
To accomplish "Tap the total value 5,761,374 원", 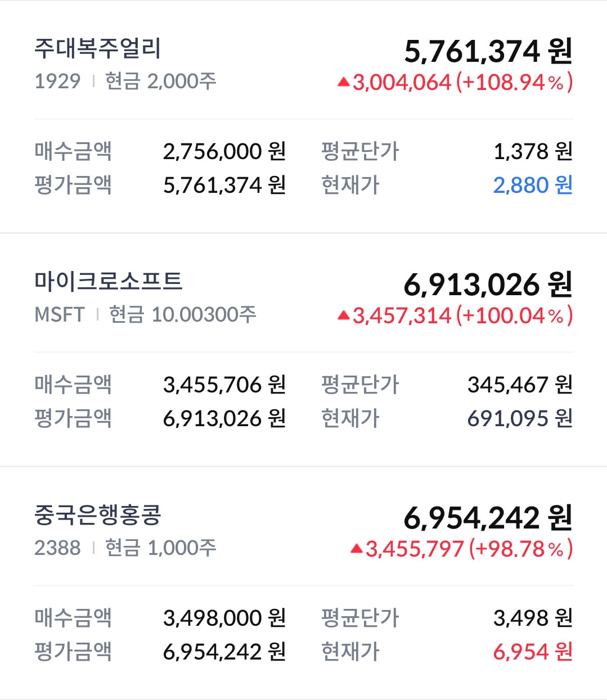I will point(488,51).
